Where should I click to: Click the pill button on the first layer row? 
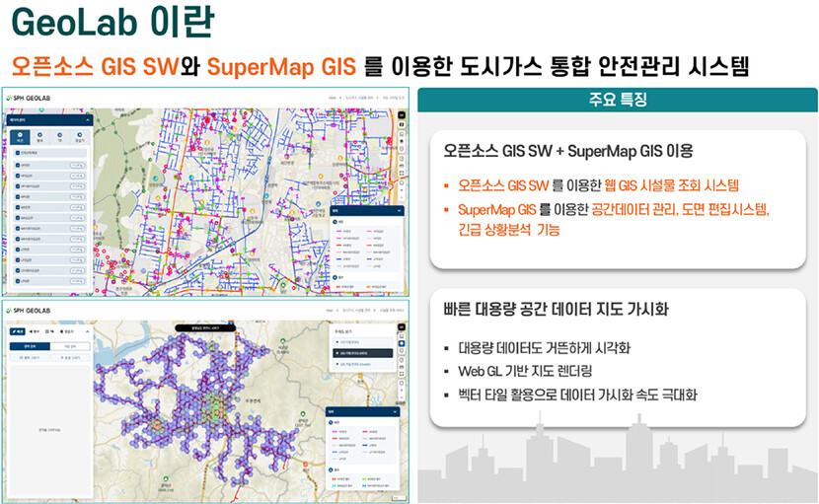[77, 165]
